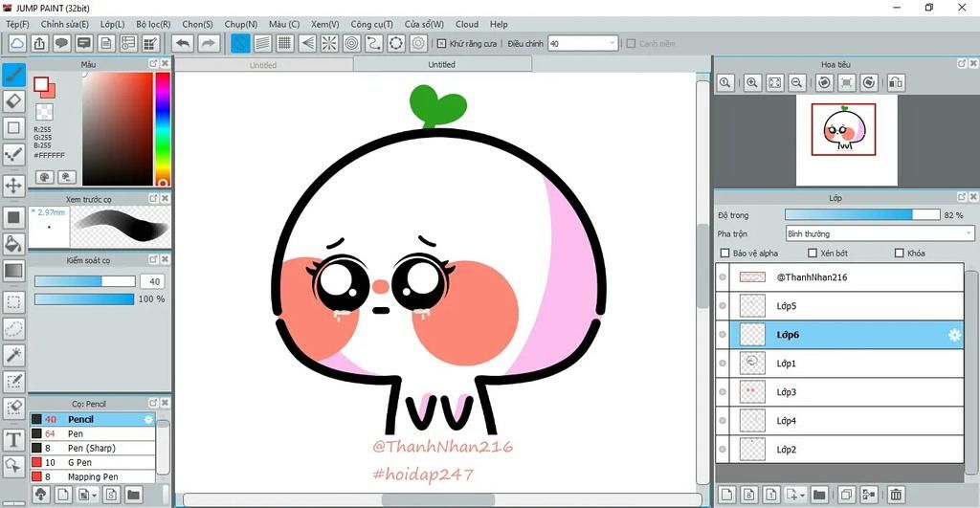Click fit-to-screen icon in navigator
This screenshot has height=508, width=980.
pos(775,82)
